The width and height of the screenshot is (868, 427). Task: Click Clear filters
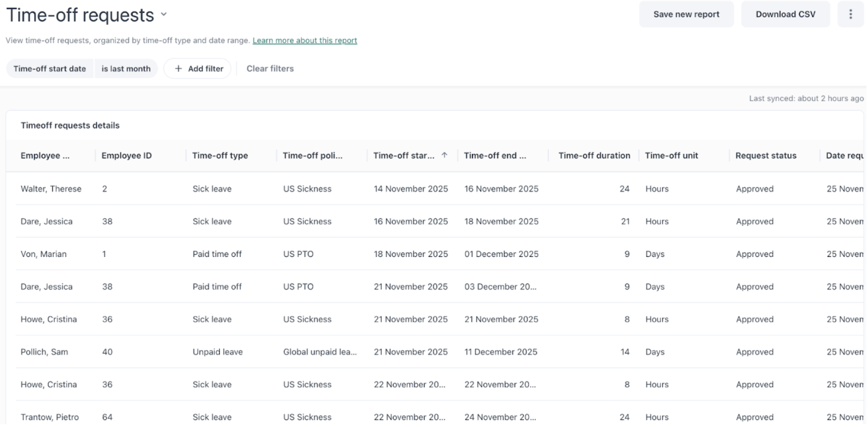pos(270,69)
